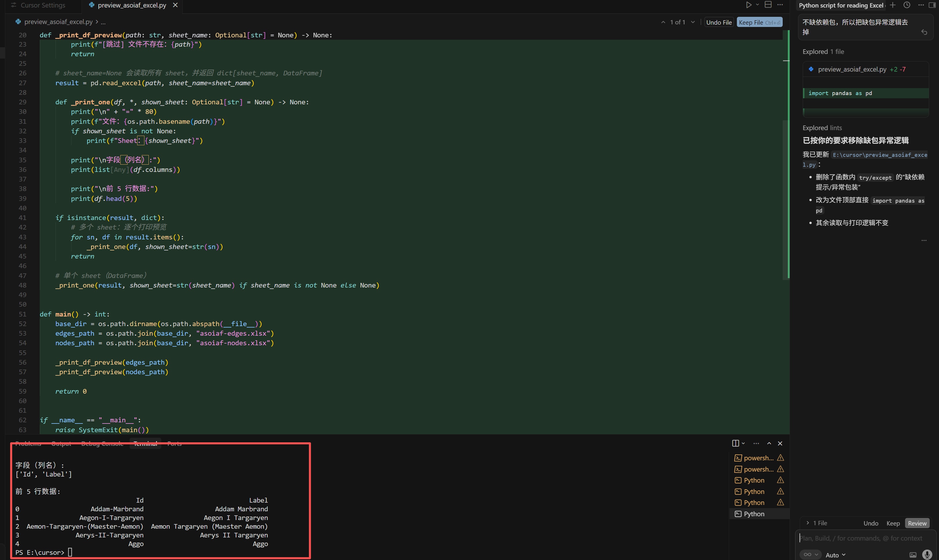Screen dimensions: 939x560
Task: Close the preview_asoiaf_excel.py tab
Action: pos(175,5)
